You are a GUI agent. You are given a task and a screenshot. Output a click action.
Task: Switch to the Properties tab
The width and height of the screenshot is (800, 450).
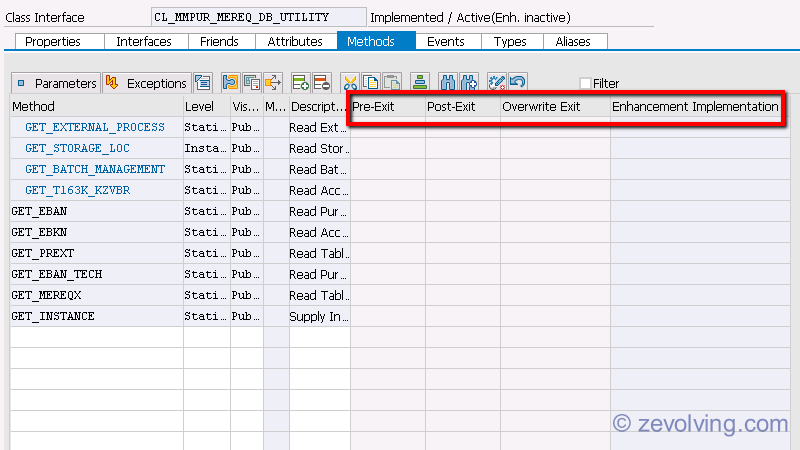[x=53, y=41]
